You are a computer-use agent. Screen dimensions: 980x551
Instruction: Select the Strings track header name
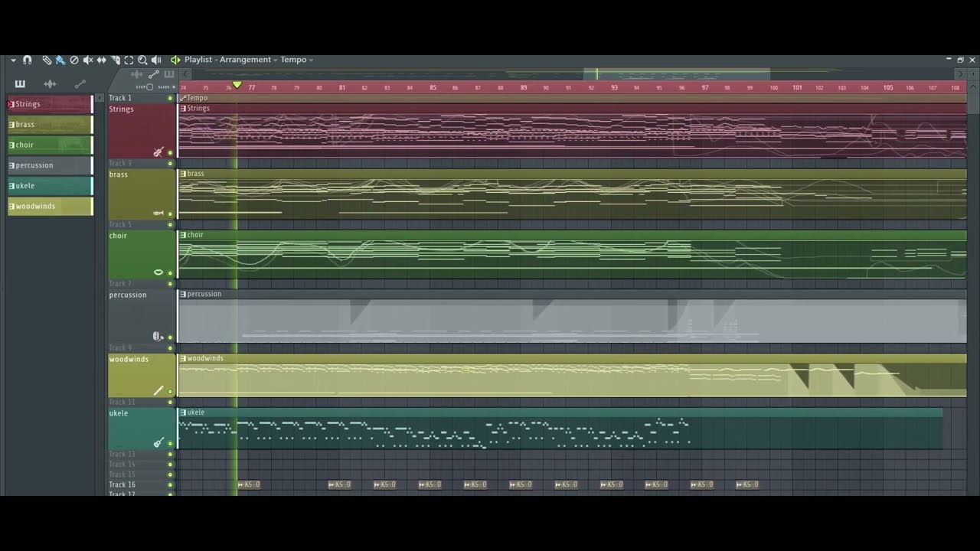point(122,109)
